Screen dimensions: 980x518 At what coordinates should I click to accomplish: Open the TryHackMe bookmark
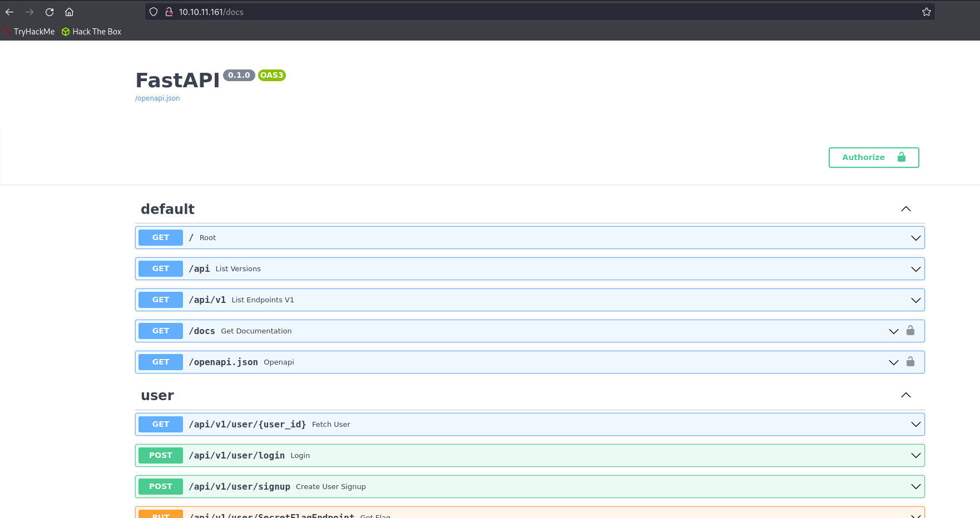click(29, 32)
